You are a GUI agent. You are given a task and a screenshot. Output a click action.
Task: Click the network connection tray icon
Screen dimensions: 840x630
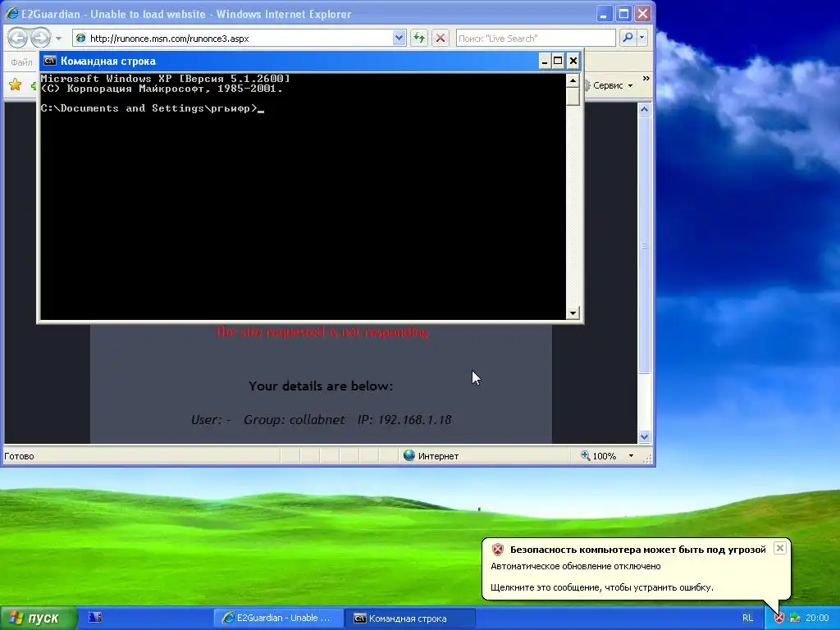pos(795,619)
